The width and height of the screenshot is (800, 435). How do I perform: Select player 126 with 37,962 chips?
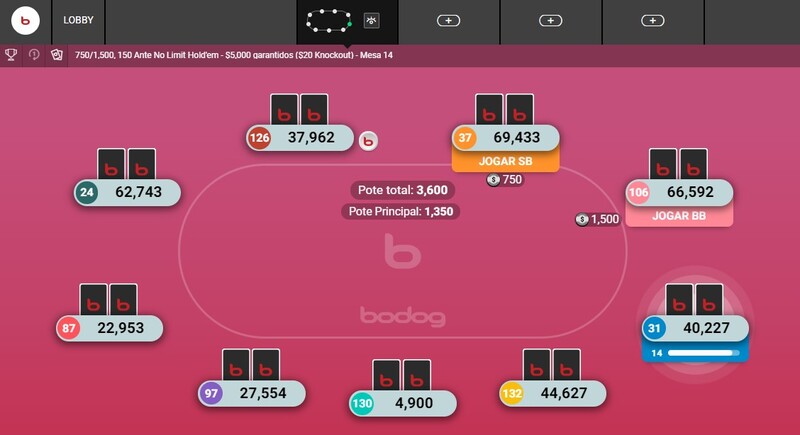300,138
